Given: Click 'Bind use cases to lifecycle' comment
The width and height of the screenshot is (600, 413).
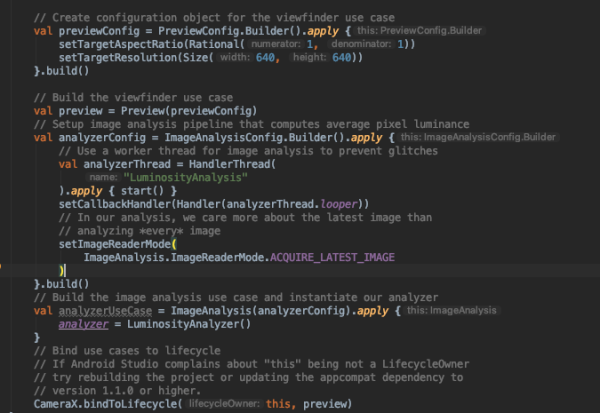Looking at the screenshot, I should point(127,351).
